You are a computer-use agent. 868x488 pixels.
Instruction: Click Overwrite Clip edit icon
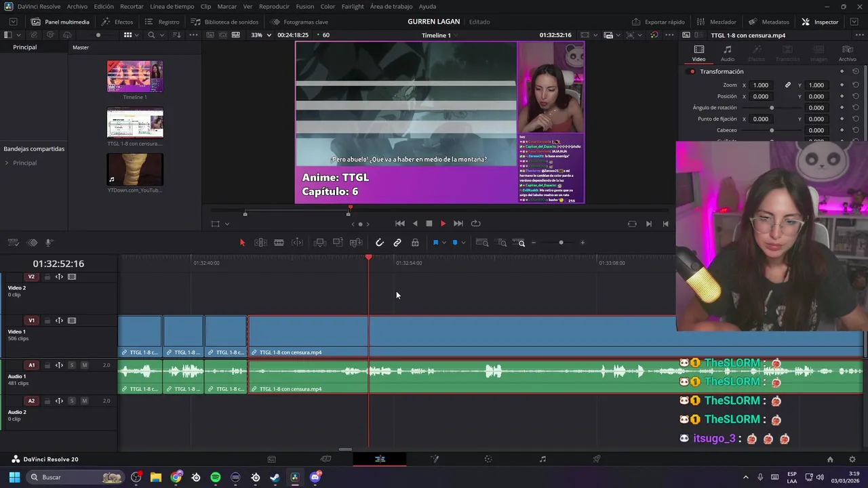tap(338, 243)
